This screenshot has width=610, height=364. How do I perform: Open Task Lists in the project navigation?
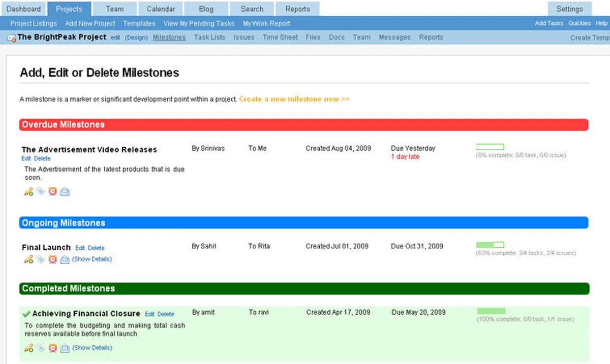(209, 37)
